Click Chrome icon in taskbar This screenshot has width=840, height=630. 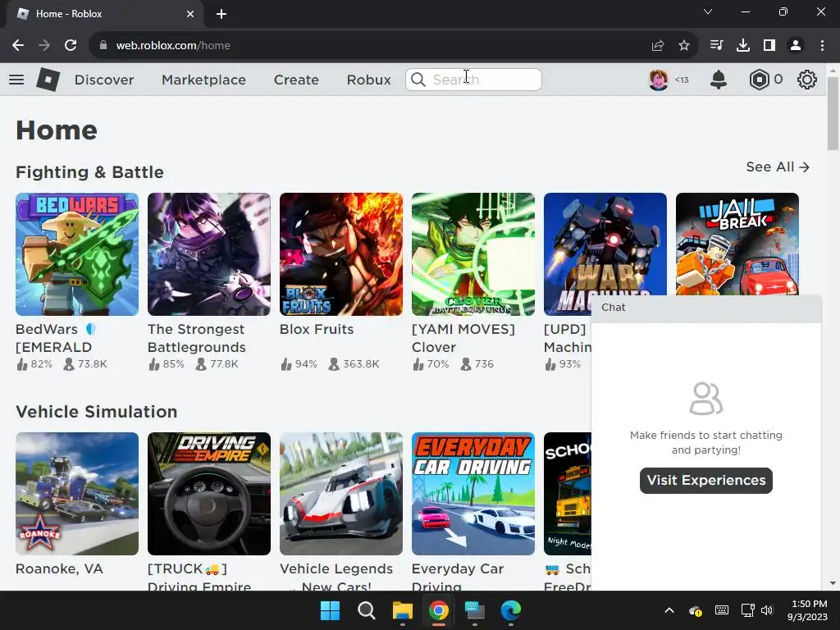tap(438, 610)
